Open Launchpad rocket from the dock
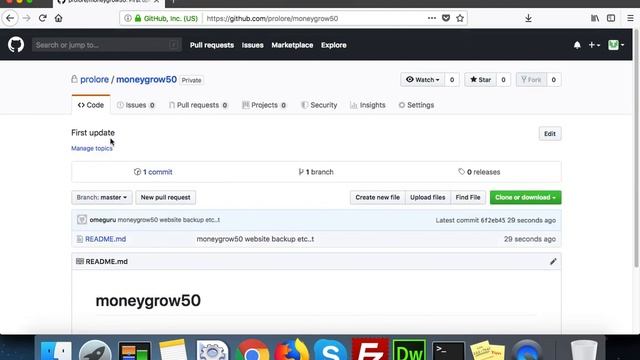The height and width of the screenshot is (360, 640). [x=95, y=350]
